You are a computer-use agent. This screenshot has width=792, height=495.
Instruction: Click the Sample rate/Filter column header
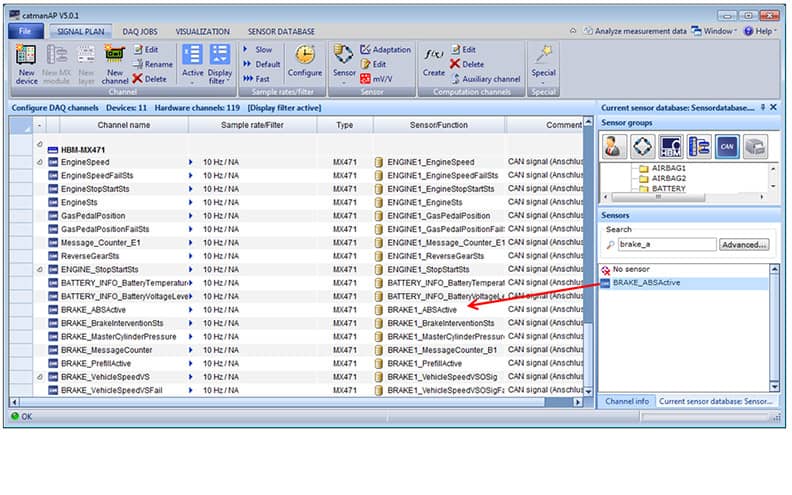(x=253, y=125)
